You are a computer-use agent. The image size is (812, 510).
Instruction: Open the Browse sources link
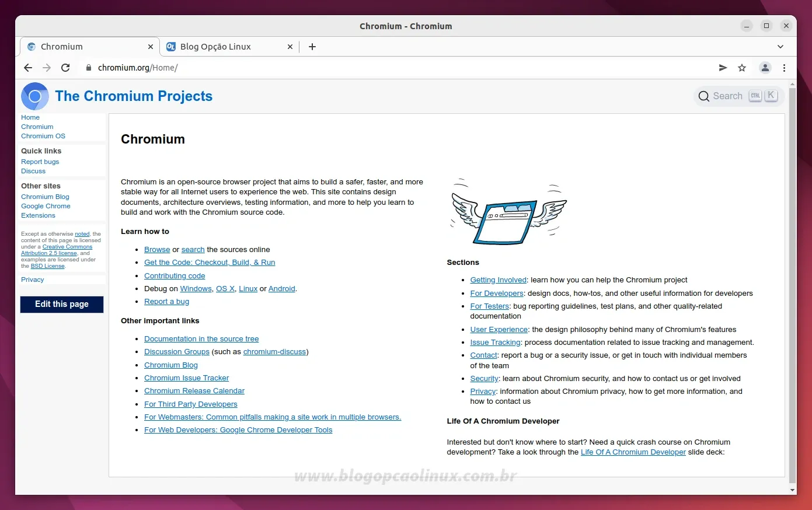157,249
